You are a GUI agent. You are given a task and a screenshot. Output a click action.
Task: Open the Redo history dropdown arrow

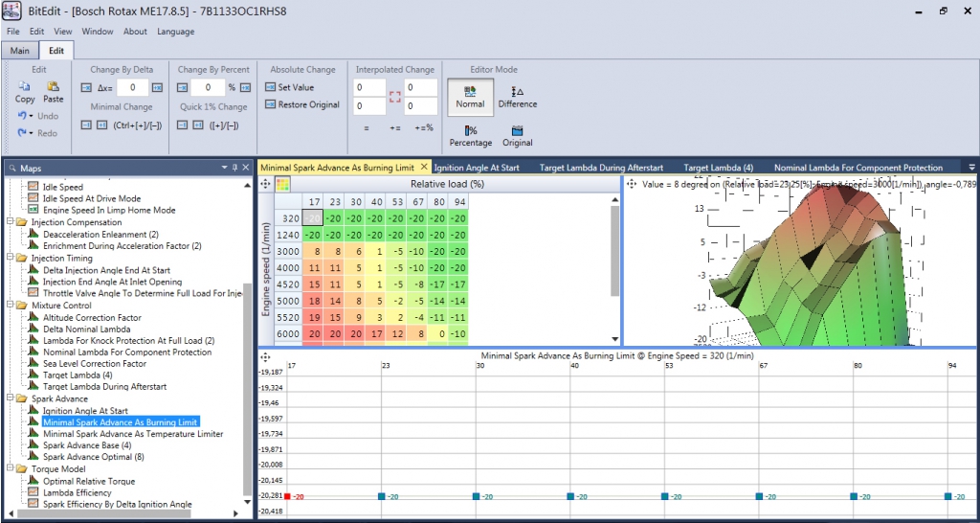point(32,133)
